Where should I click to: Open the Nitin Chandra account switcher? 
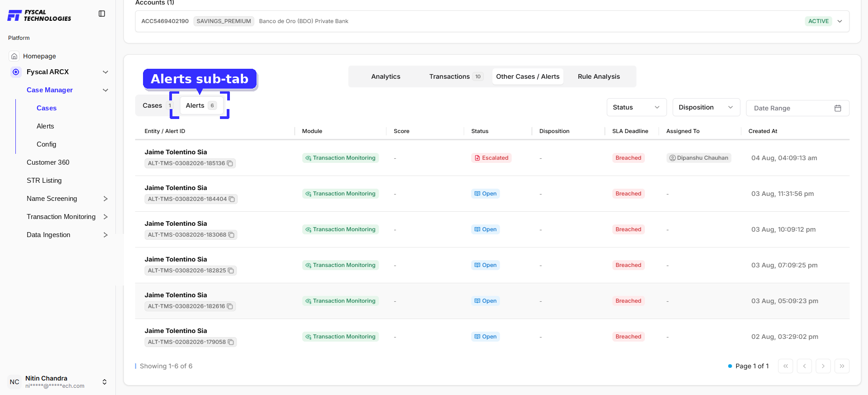(105, 382)
